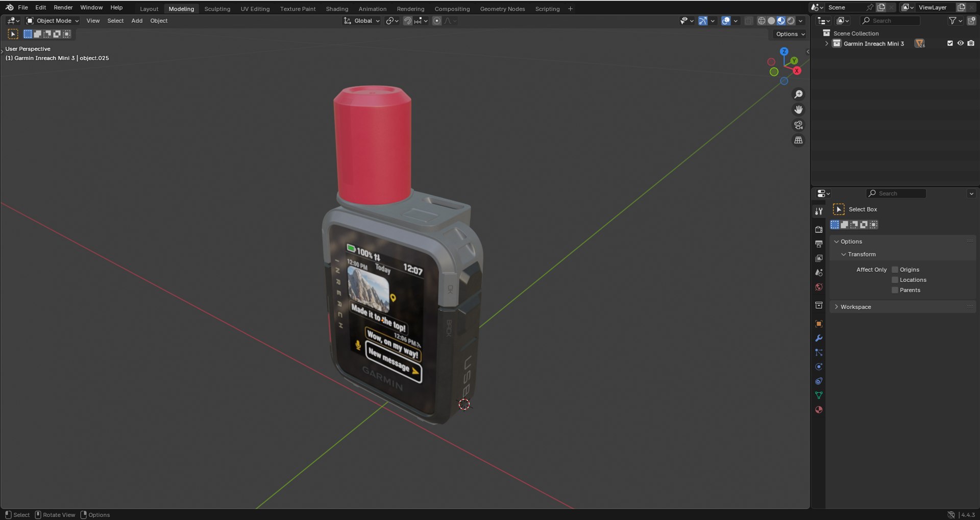Image resolution: width=980 pixels, height=520 pixels.
Task: Click the new scene icon beside Scene
Action: tap(881, 7)
